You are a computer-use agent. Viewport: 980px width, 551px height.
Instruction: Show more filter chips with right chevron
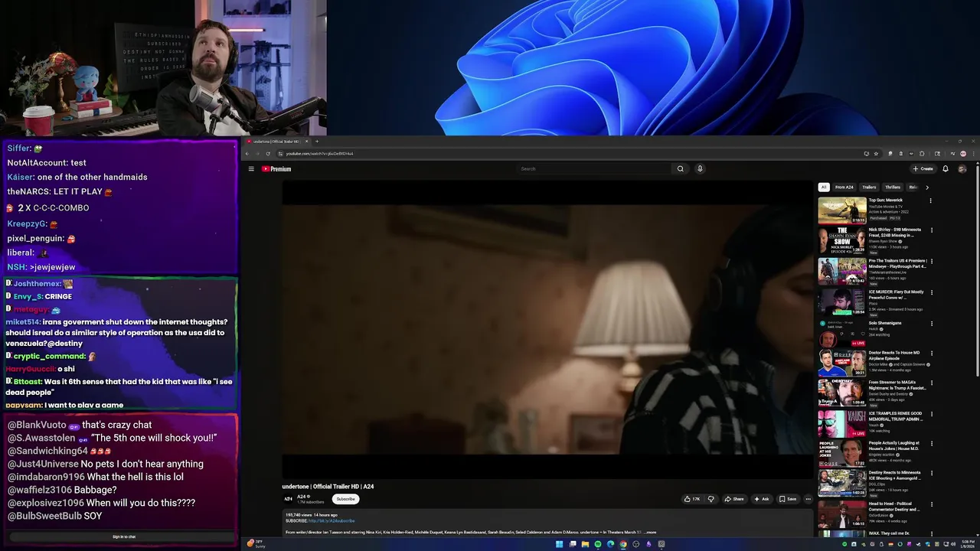tap(927, 187)
